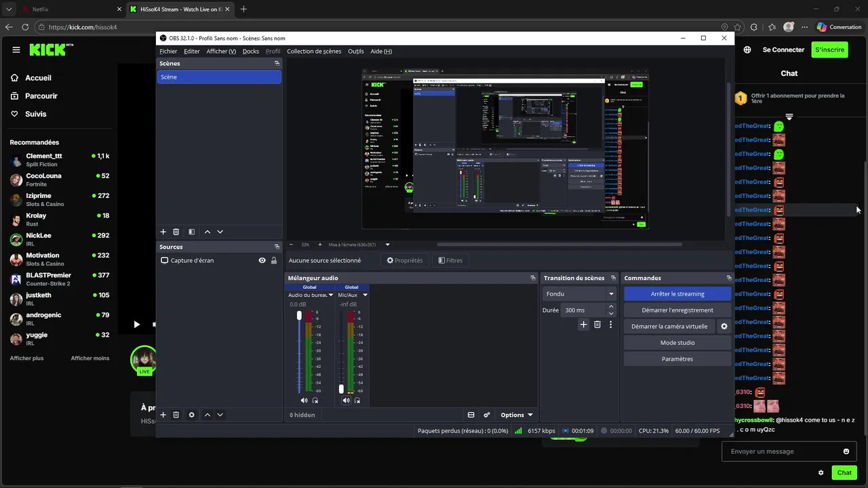Image resolution: width=868 pixels, height=488 pixels.
Task: Add a new scene in Scènes panel
Action: coord(163,232)
